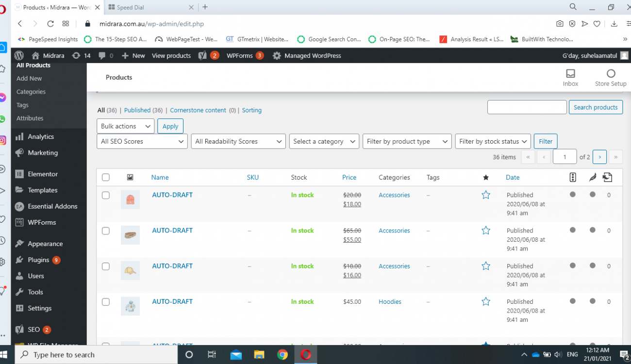The height and width of the screenshot is (364, 631).
Task: Tick the select-all products checkbox
Action: tap(106, 178)
